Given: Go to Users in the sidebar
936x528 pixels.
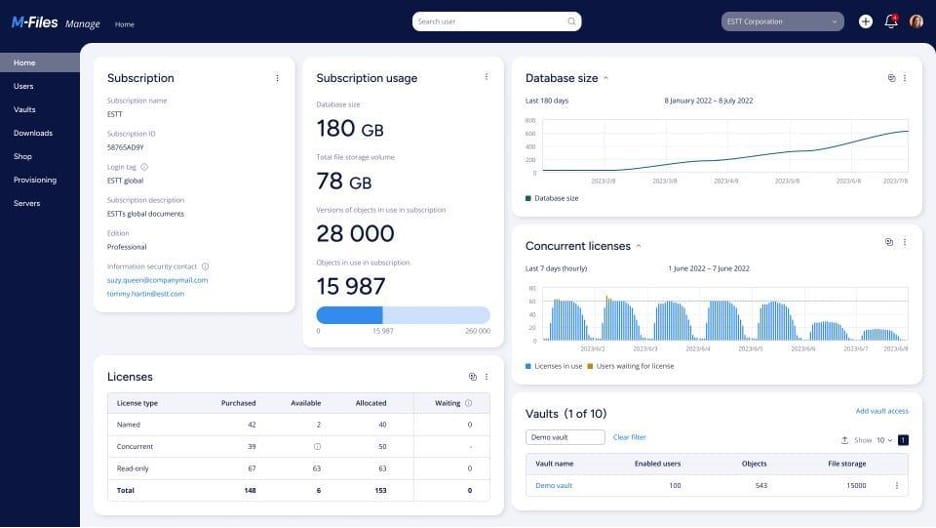Looking at the screenshot, I should pos(23,86).
